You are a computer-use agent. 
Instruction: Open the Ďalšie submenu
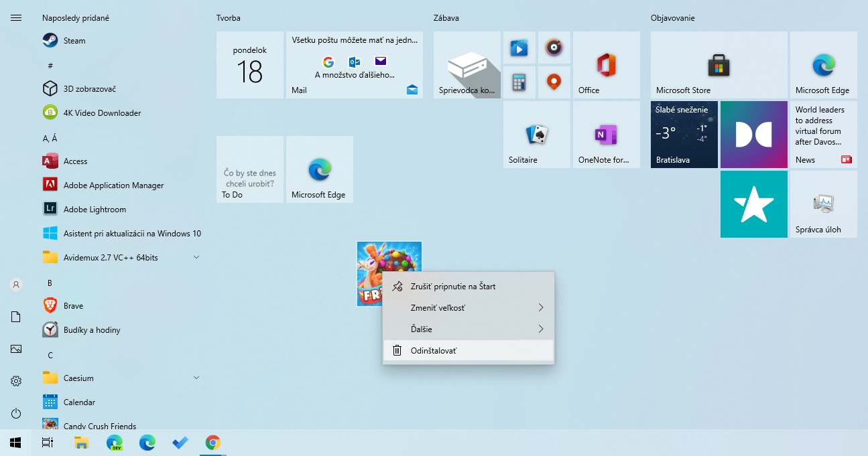point(469,329)
